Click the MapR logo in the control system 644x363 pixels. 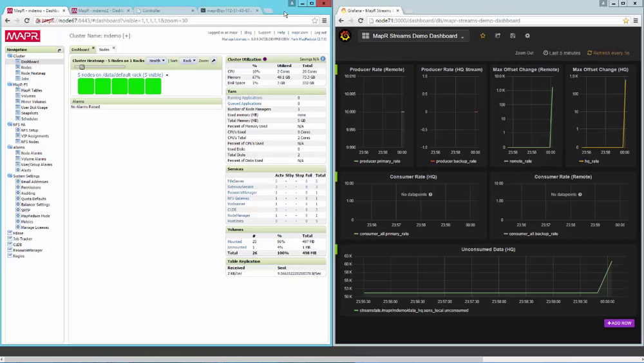click(x=23, y=36)
